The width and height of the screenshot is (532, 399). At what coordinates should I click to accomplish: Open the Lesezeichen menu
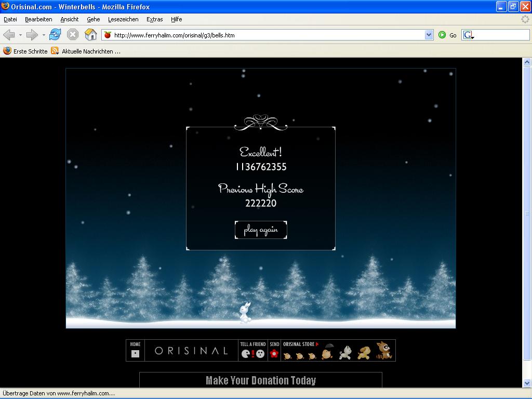pos(123,19)
